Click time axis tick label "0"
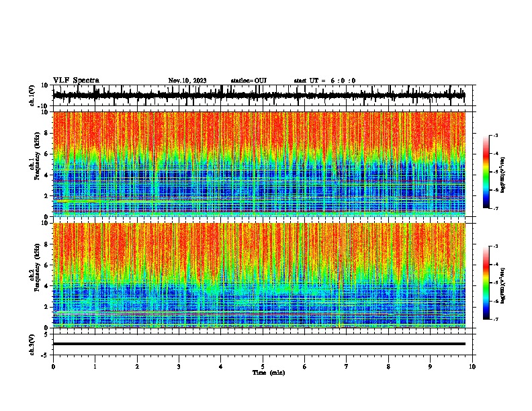The image size is (532, 411). coord(53,367)
